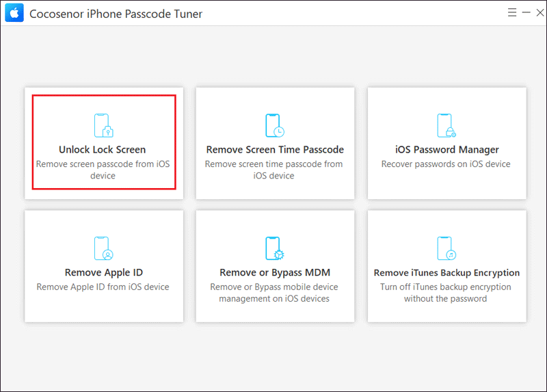Minimize the Passcode Tuner window
Viewport: 547px width, 392px height.
pyautogui.click(x=526, y=12)
